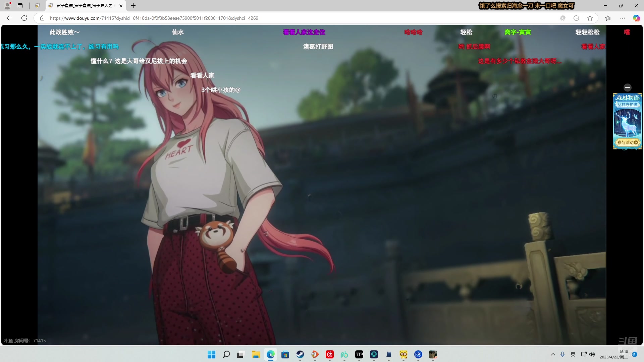Open the smiley feedback icon in address bar

coord(576,18)
